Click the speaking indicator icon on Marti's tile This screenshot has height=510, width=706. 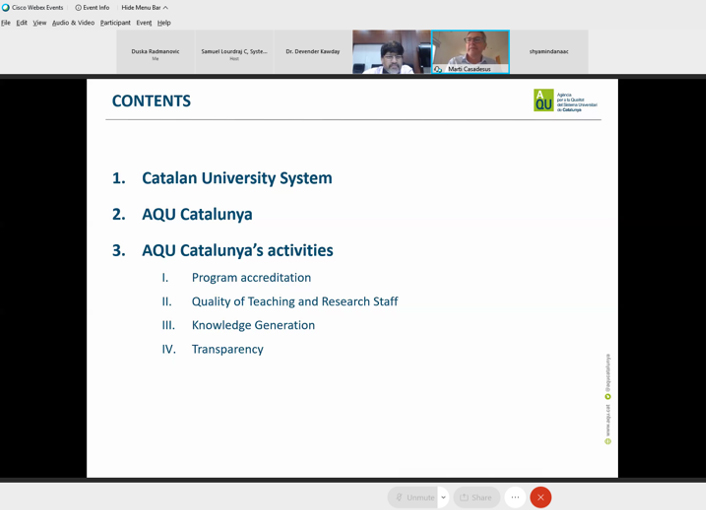click(x=438, y=69)
